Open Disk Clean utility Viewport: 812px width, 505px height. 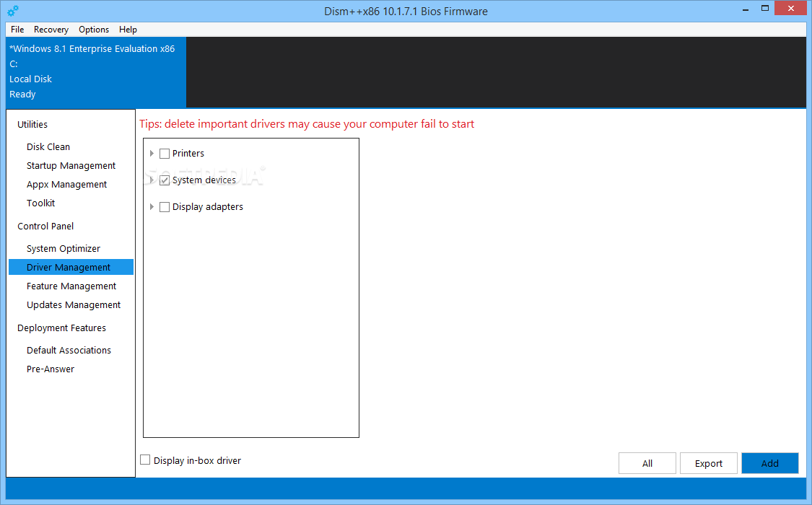pyautogui.click(x=48, y=147)
